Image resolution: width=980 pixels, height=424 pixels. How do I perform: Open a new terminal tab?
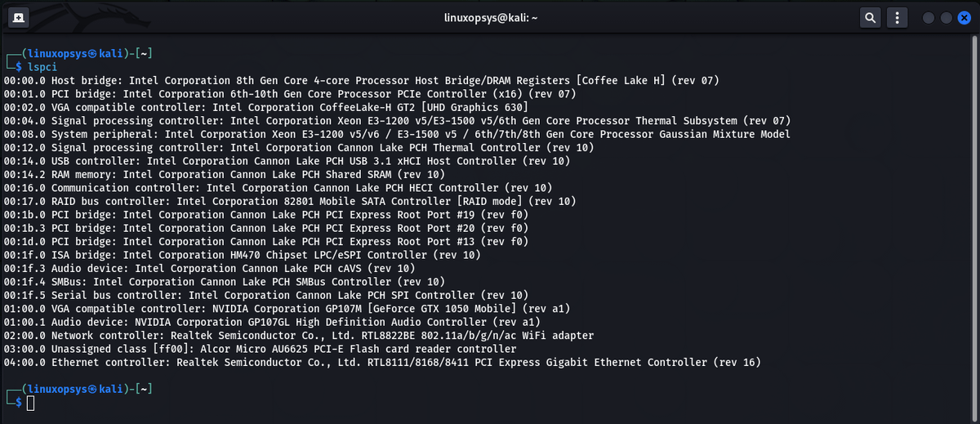tap(18, 17)
